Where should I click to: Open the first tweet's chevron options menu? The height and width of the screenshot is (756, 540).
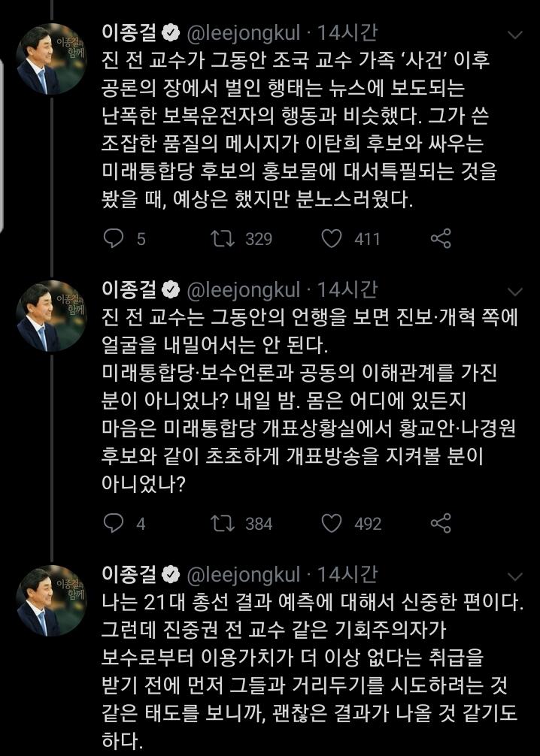[x=515, y=35]
